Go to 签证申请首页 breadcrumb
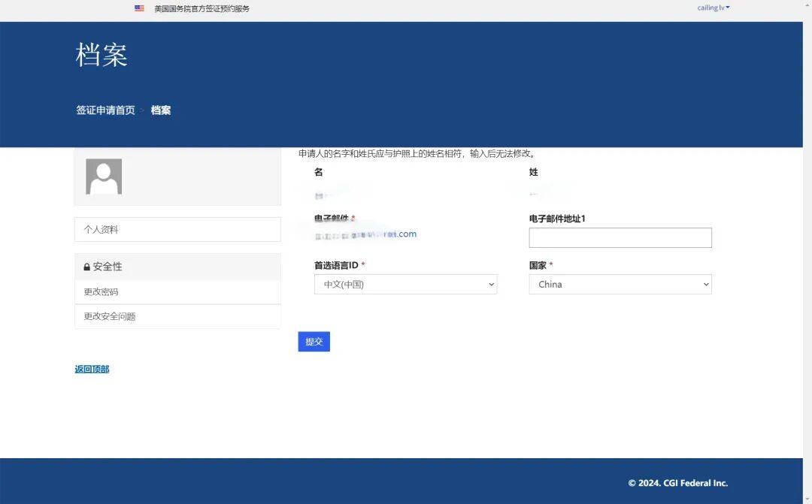Image resolution: width=812 pixels, height=504 pixels. (106, 110)
